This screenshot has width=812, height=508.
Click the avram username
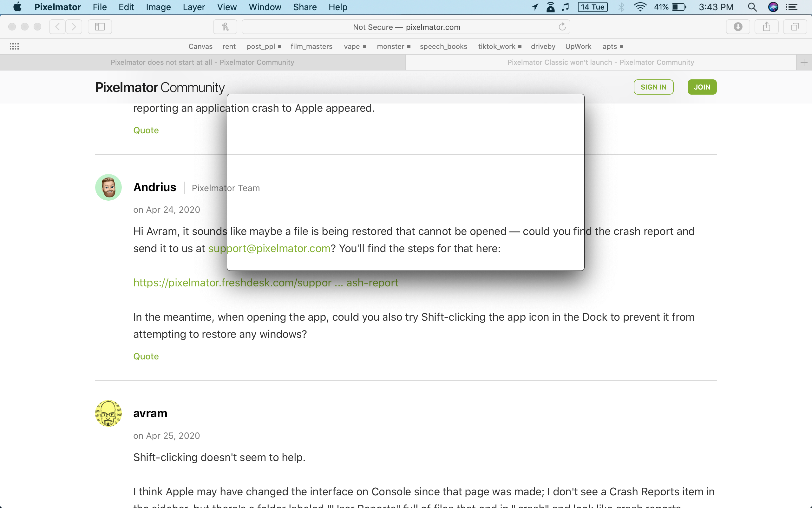[150, 413]
